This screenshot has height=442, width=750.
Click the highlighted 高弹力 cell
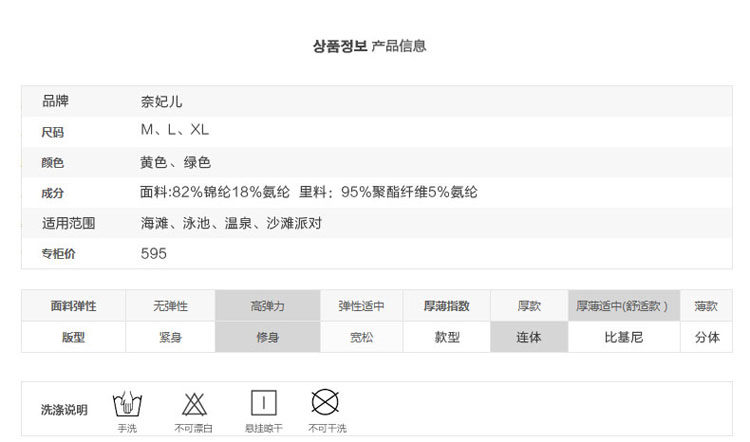[267, 306]
